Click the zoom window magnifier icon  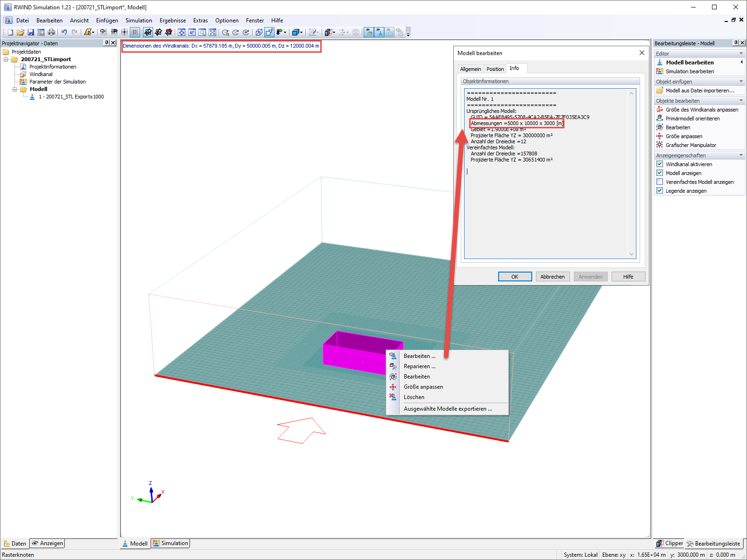pyautogui.click(x=202, y=32)
